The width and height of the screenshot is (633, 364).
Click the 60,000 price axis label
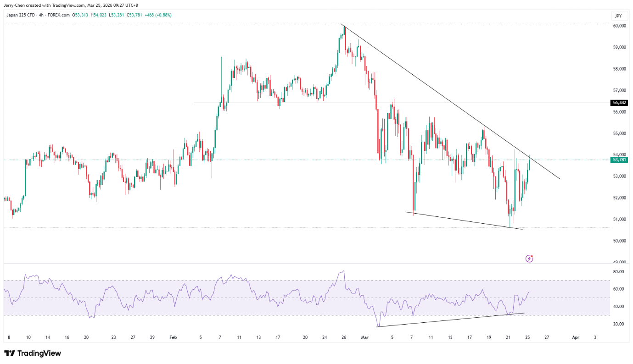[x=619, y=26]
